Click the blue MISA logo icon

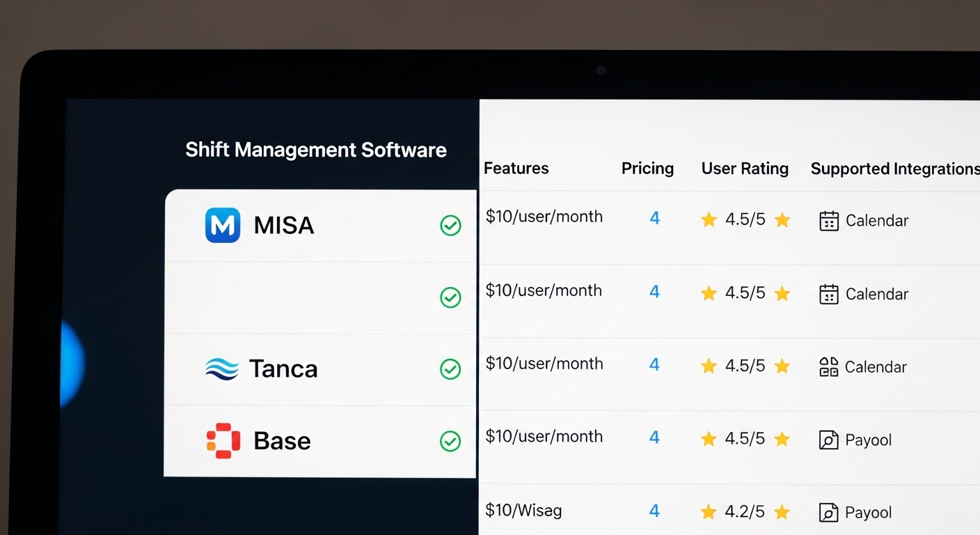223,225
